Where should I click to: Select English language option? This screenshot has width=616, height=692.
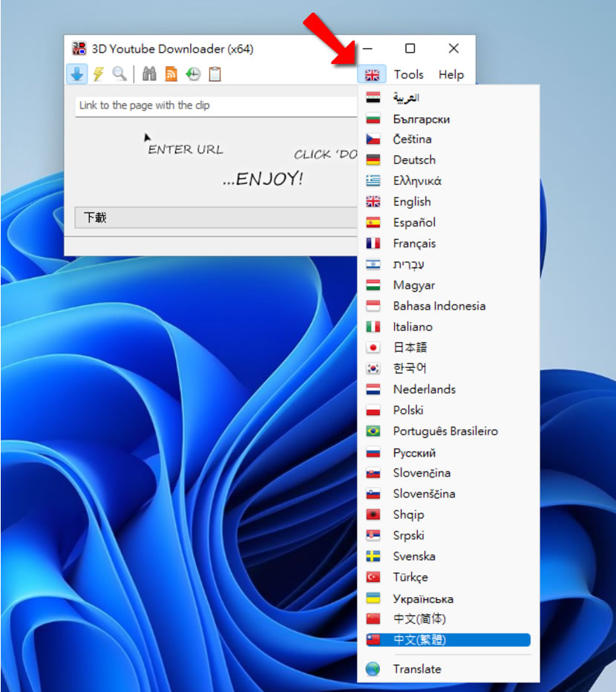click(448, 202)
